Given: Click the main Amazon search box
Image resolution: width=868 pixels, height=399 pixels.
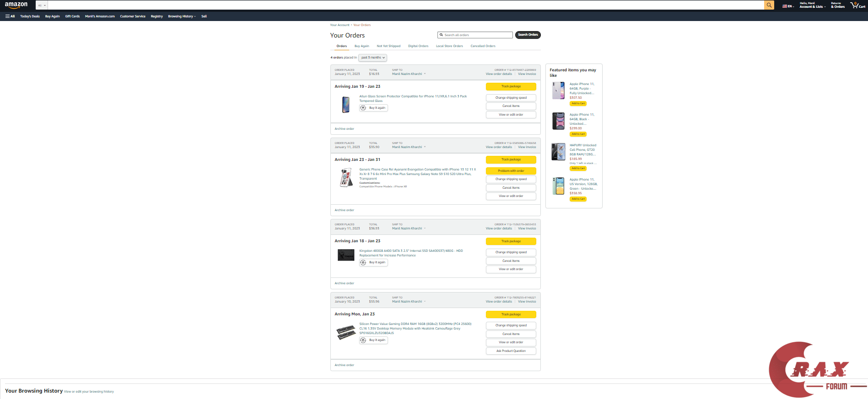Looking at the screenshot, I should 405,5.
